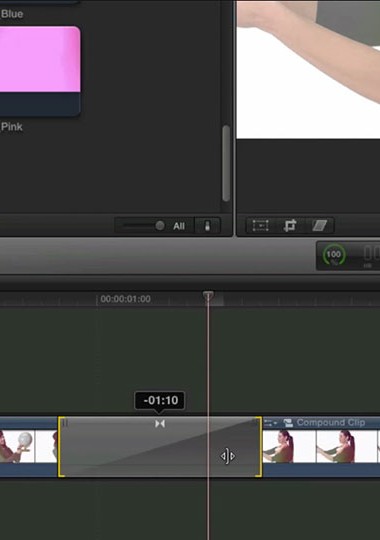The image size is (380, 540).
Task: Open the Compound Clip adjustments dropdown
Action: 270,423
